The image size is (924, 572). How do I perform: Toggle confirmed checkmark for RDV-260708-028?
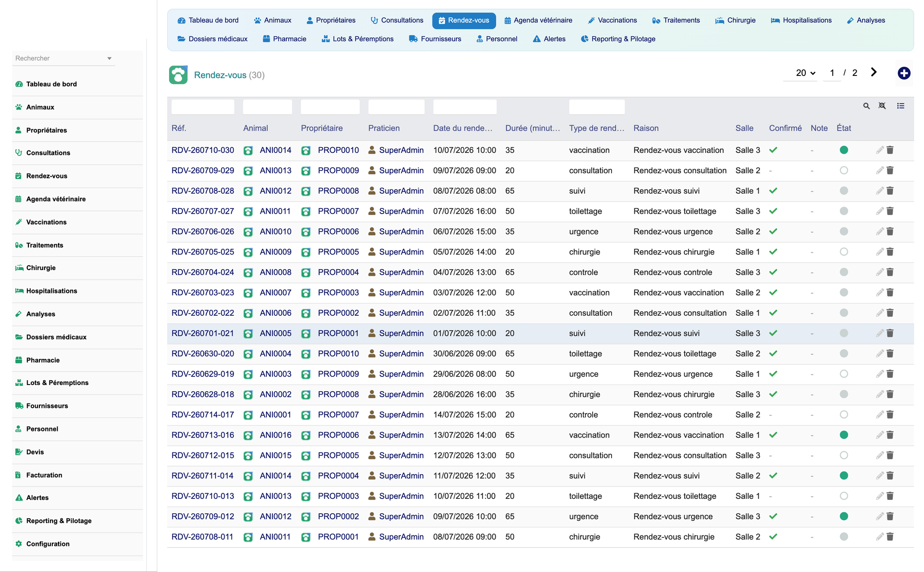pyautogui.click(x=773, y=191)
